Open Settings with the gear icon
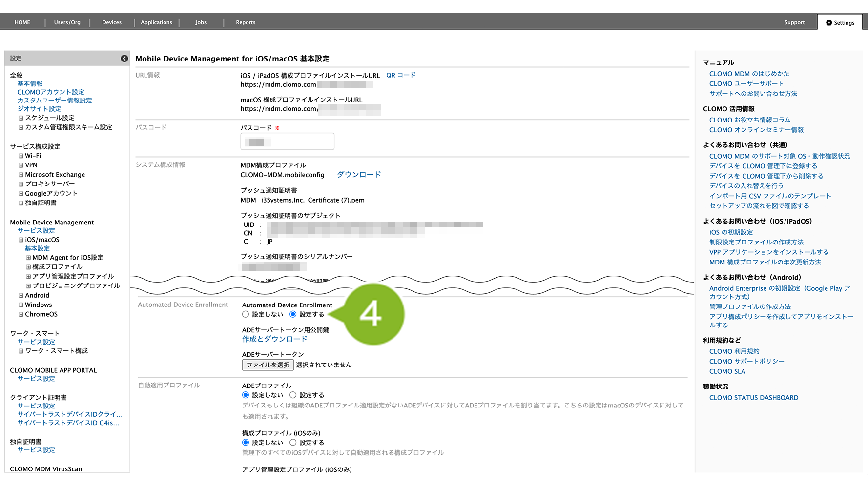The image size is (868, 488). [840, 23]
